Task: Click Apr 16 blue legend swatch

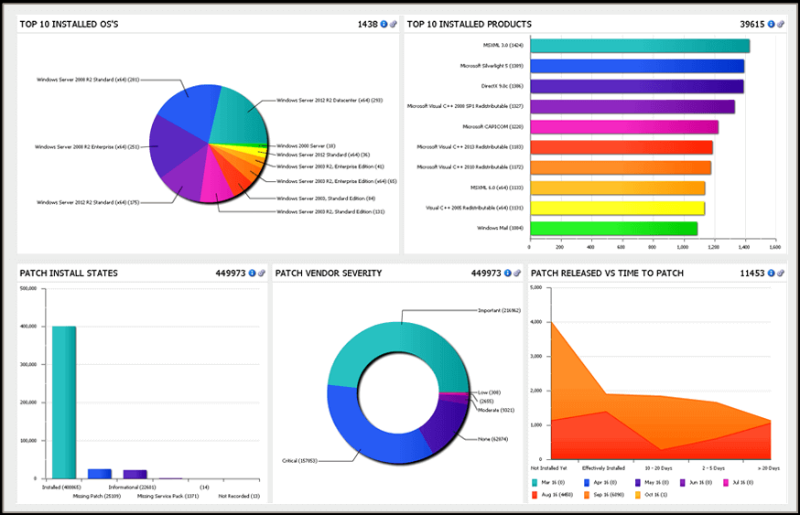Action: point(587,482)
